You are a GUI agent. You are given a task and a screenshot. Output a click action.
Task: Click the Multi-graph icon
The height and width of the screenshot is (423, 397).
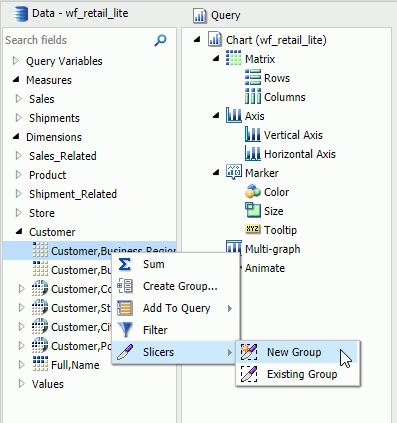click(234, 248)
